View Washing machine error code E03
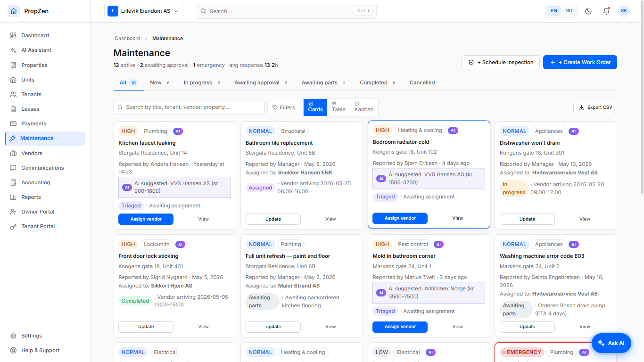This screenshot has height=362, width=644. (x=585, y=327)
